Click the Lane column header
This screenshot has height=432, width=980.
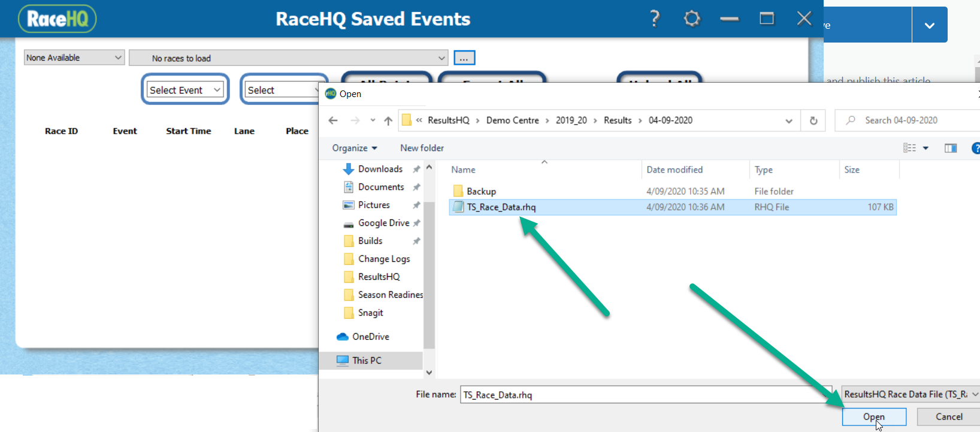tap(244, 131)
